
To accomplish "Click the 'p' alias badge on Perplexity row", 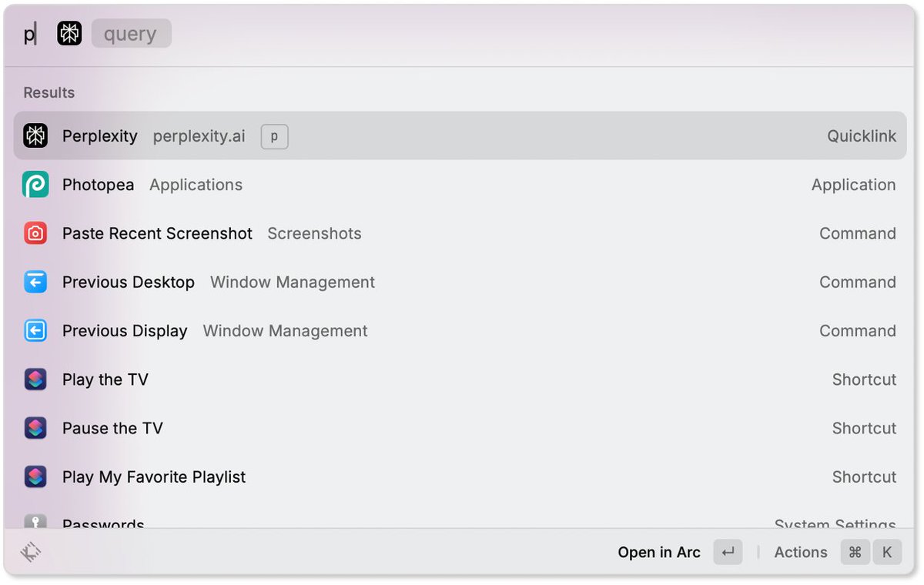I will (x=274, y=136).
